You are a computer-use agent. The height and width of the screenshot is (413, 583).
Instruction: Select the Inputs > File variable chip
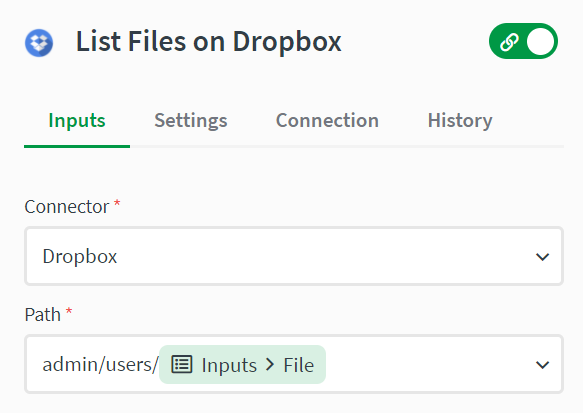pos(242,365)
